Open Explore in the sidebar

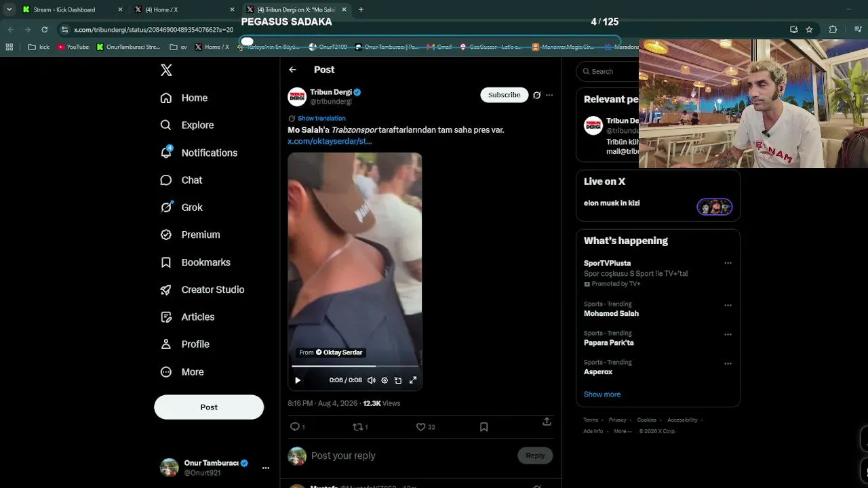tap(187, 125)
